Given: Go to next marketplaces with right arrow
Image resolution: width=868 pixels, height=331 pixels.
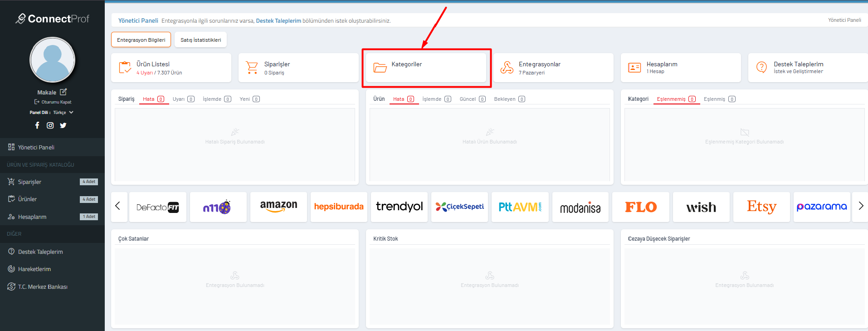Looking at the screenshot, I should click(x=860, y=207).
